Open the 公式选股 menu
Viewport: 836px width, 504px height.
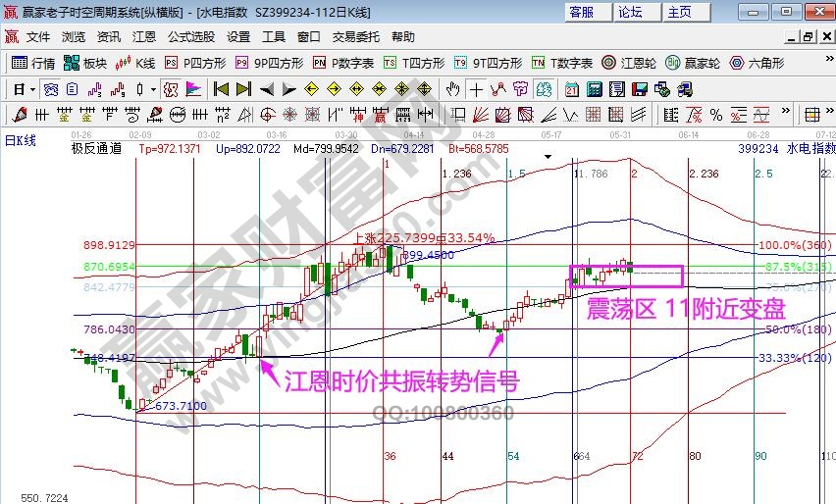(x=190, y=36)
